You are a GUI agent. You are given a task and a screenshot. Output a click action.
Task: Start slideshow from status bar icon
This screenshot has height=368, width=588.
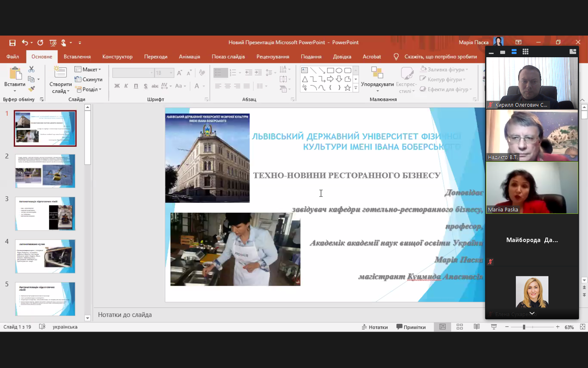pos(494,327)
